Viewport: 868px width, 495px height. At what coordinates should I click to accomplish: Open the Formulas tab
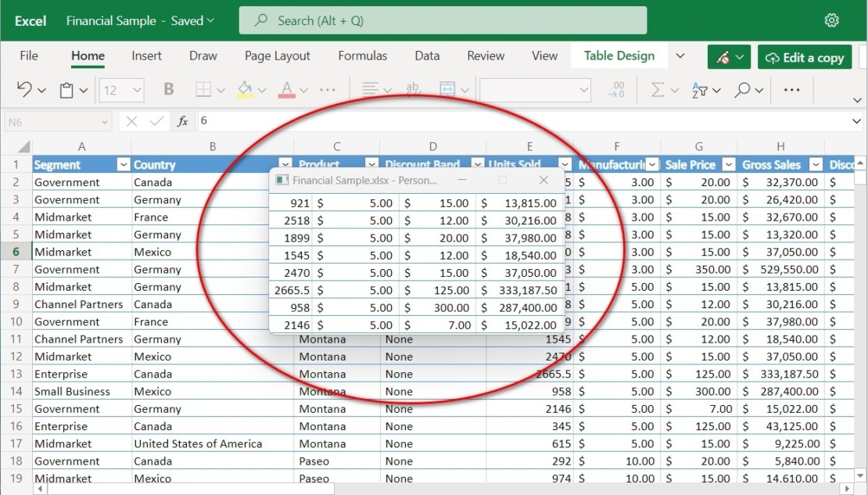(x=362, y=56)
